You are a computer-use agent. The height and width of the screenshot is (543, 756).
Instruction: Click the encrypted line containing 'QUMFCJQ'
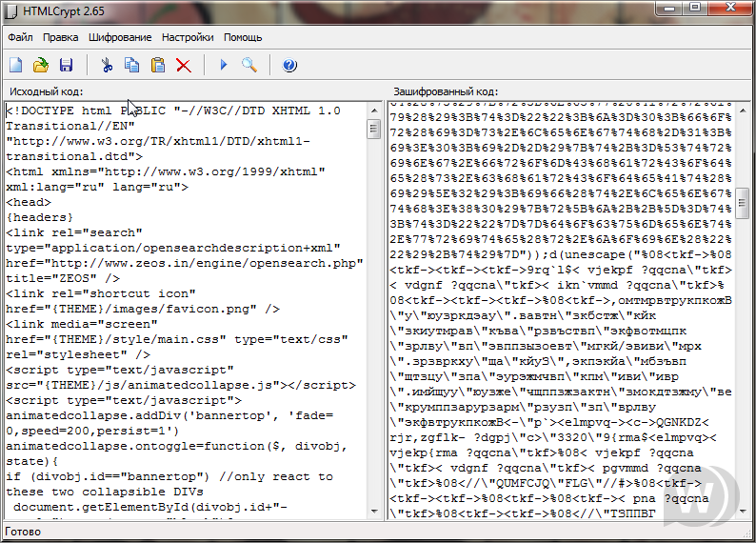pyautogui.click(x=546, y=483)
